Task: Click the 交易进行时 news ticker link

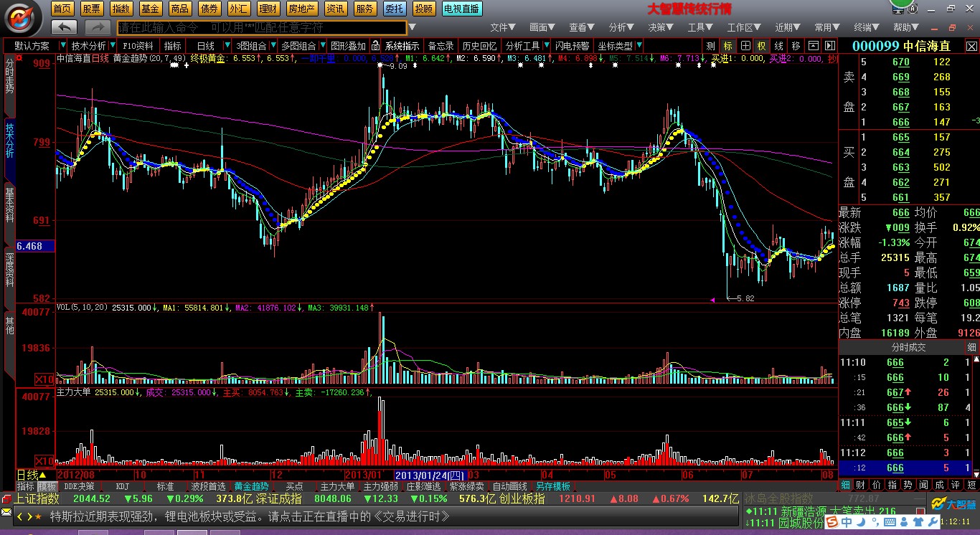Action: click(x=410, y=516)
